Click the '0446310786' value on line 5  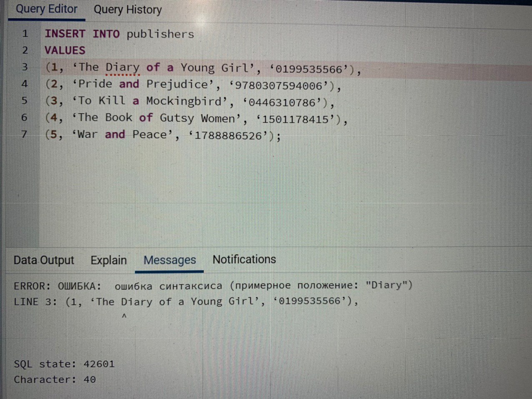coord(282,102)
